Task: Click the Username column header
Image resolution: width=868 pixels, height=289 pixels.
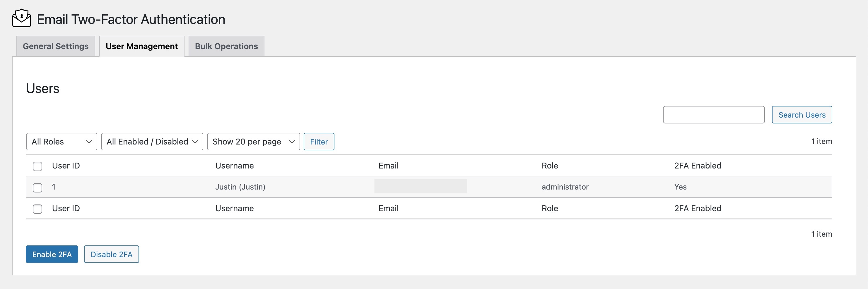Action: coord(234,166)
